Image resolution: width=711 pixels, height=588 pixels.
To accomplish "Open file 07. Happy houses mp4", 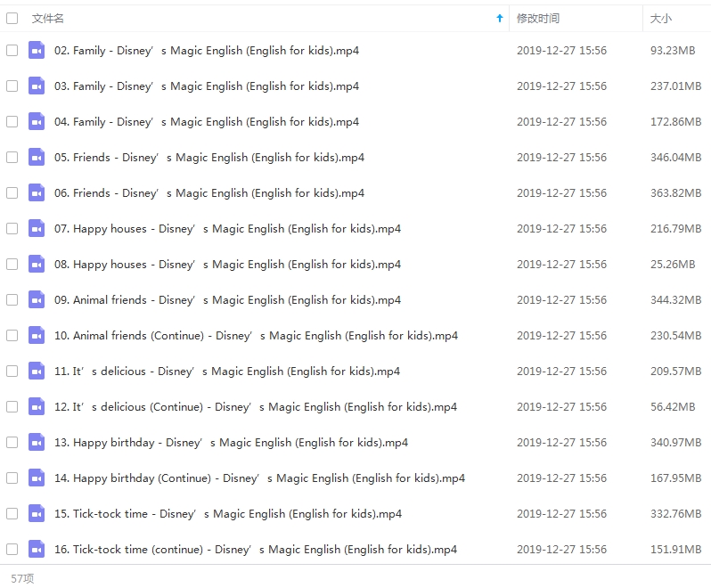I will 227,228.
